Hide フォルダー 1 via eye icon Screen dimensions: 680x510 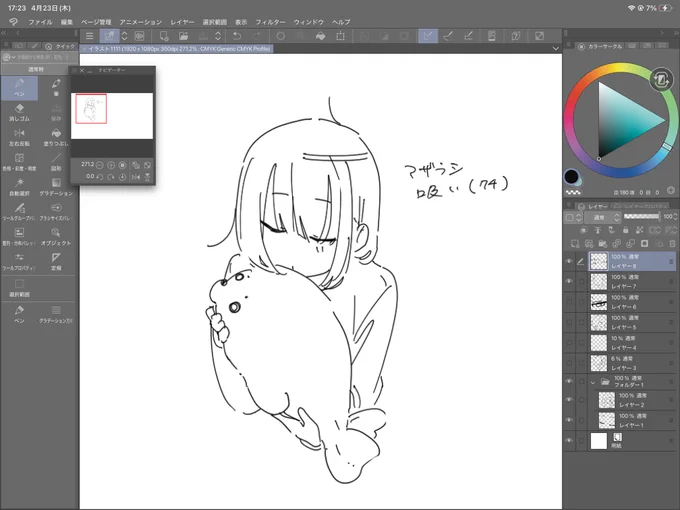point(569,381)
